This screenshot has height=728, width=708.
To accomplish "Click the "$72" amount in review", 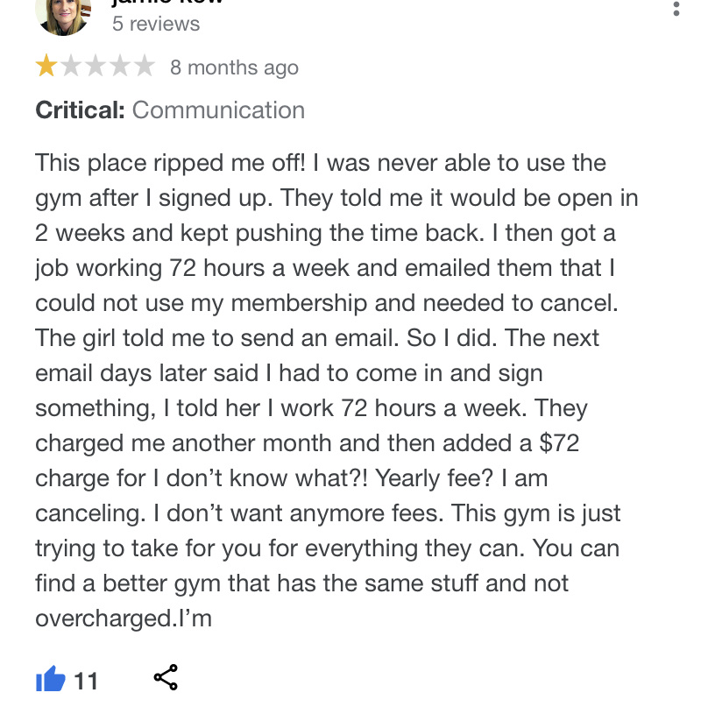I will coord(559,443).
